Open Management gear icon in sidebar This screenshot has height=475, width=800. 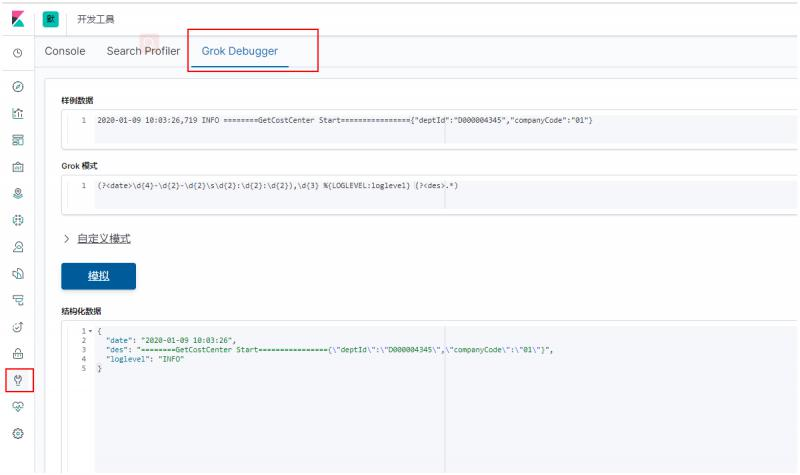(18, 434)
